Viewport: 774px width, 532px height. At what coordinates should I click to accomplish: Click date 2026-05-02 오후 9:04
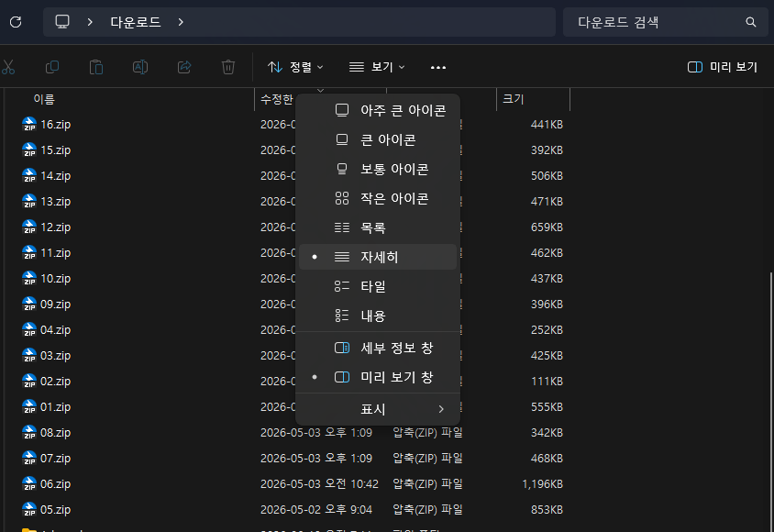pos(316,510)
